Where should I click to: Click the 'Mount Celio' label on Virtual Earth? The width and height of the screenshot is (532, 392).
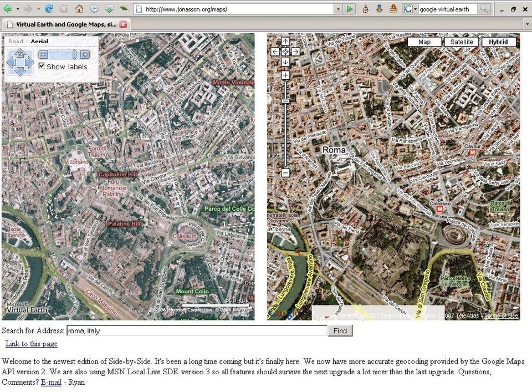[192, 291]
